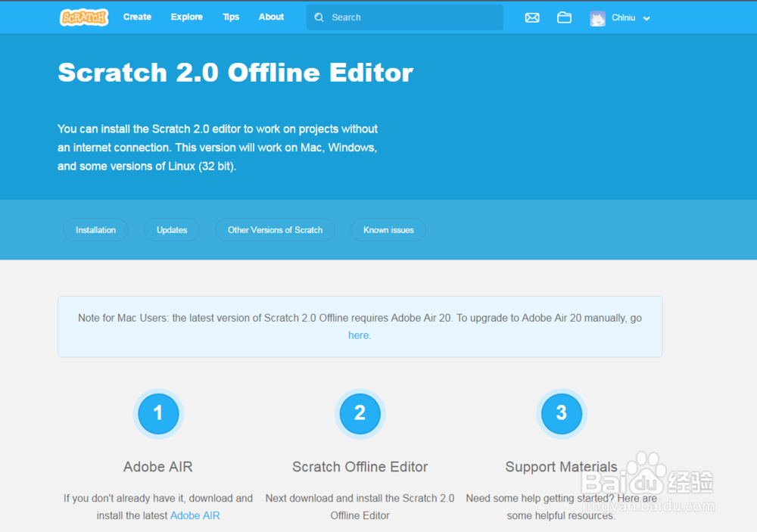
Task: Expand the Chiniu account dropdown arrow
Action: click(x=646, y=18)
